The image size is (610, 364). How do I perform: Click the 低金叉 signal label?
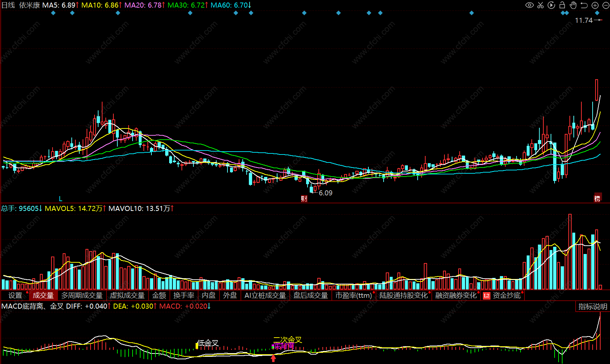(208, 343)
